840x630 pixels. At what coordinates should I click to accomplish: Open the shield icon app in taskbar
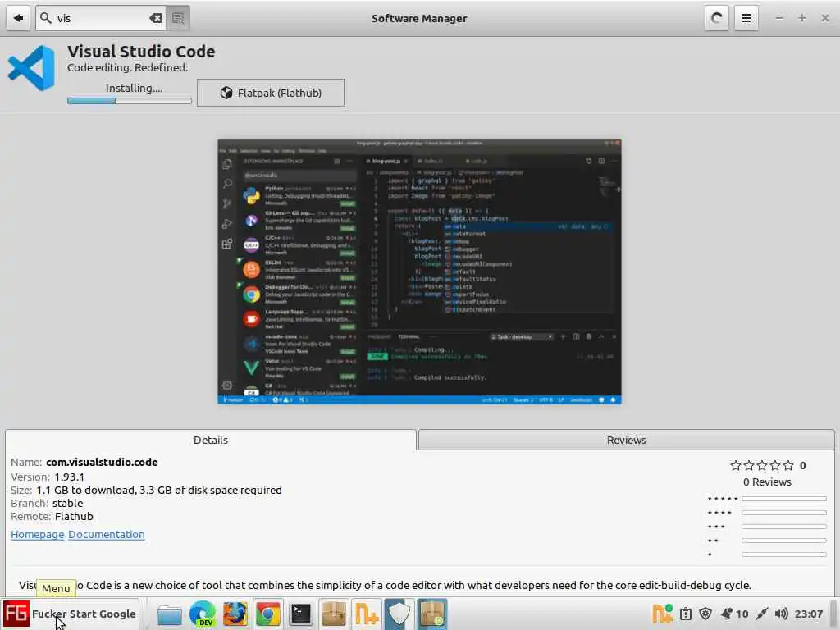tap(399, 614)
